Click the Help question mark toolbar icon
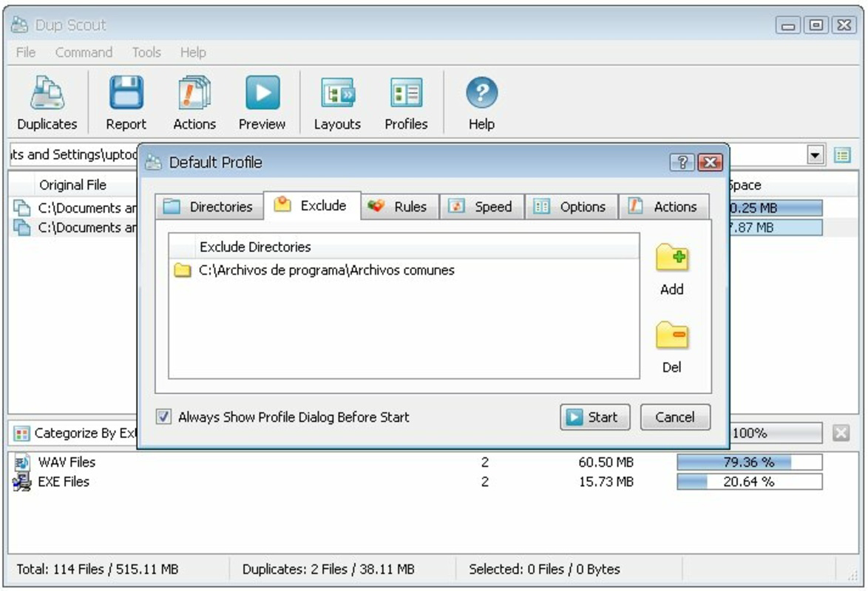 [481, 92]
